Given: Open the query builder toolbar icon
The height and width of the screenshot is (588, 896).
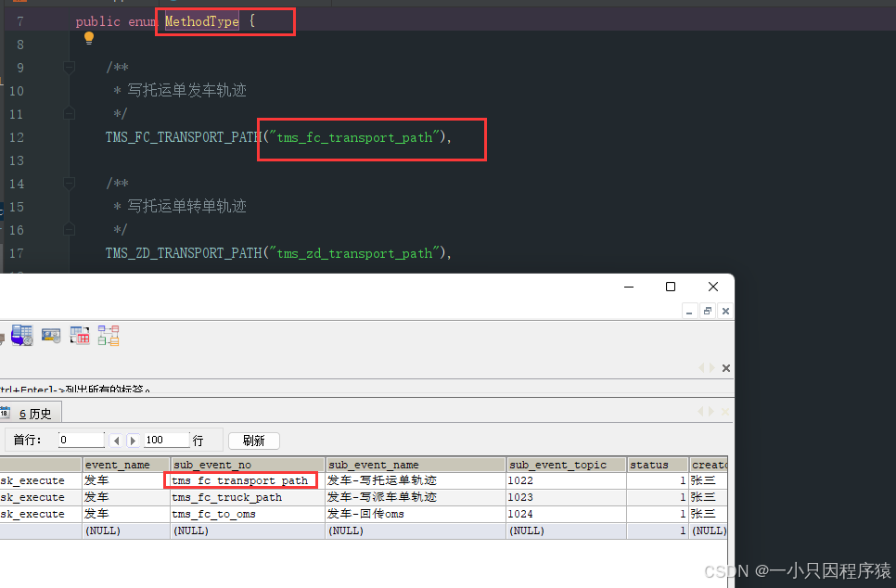Looking at the screenshot, I should click(80, 336).
